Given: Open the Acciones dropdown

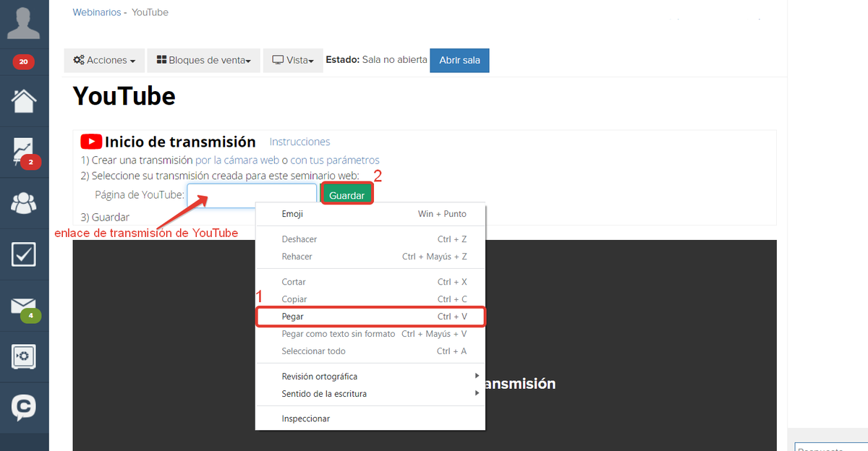Looking at the screenshot, I should click(x=104, y=61).
